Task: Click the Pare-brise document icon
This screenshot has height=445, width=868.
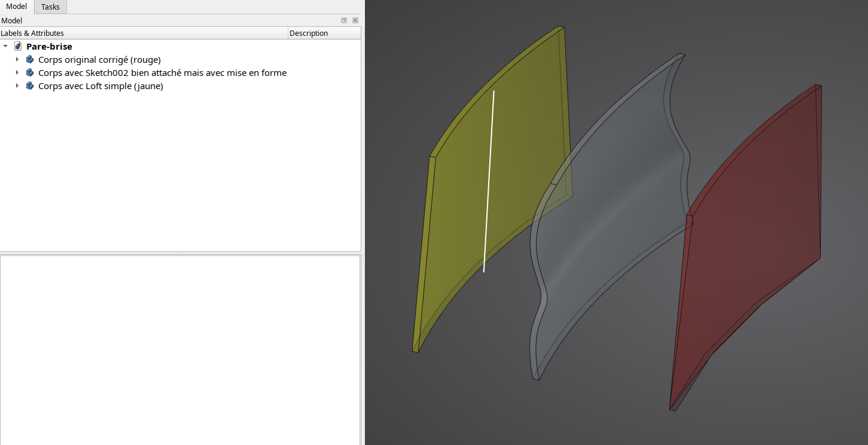Action: click(x=18, y=46)
